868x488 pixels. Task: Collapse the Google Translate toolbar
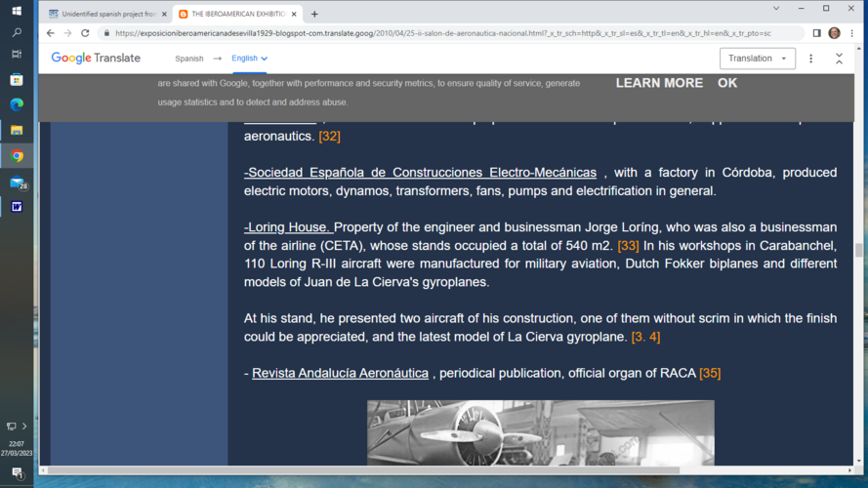pyautogui.click(x=840, y=59)
